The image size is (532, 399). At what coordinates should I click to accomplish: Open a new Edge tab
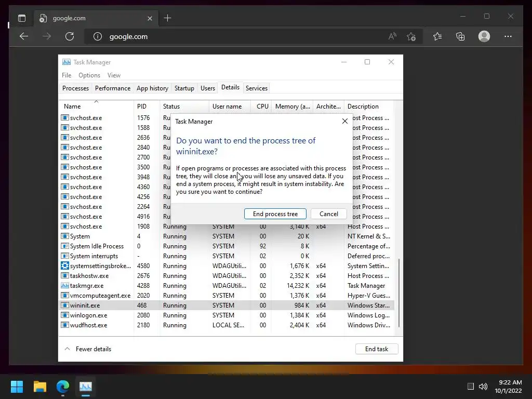(x=167, y=18)
